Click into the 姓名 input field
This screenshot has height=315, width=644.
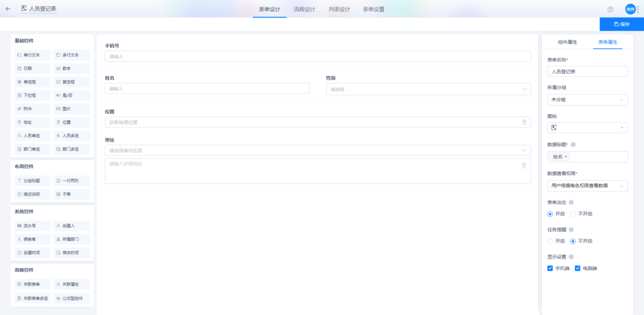pos(207,89)
